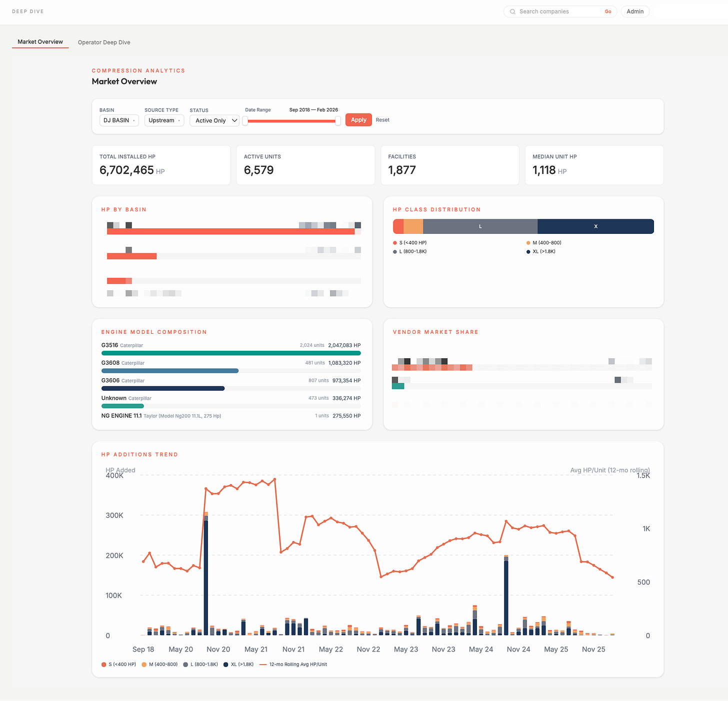
Task: Switch to Market Overview tab
Action: click(x=40, y=42)
